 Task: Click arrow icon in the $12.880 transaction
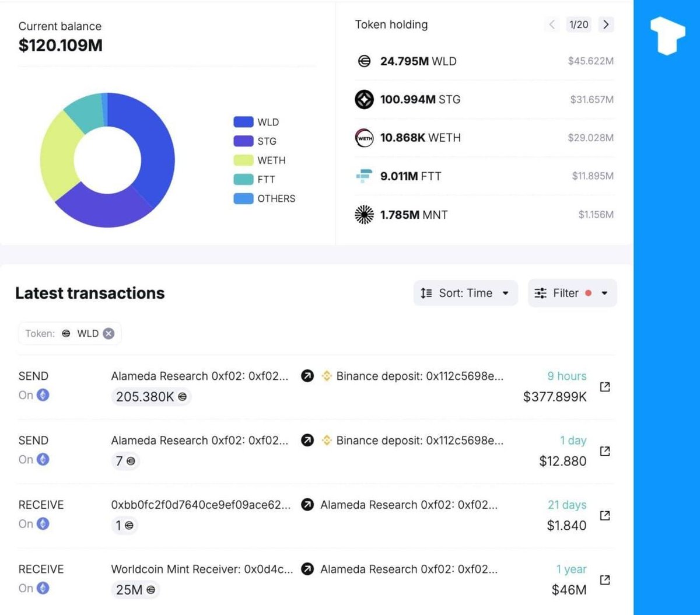click(307, 440)
